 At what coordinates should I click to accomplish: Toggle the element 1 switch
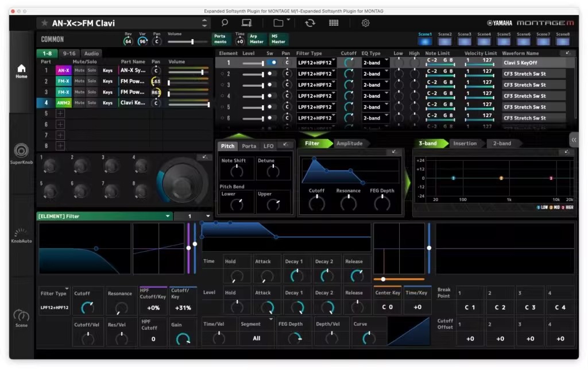[x=273, y=63]
